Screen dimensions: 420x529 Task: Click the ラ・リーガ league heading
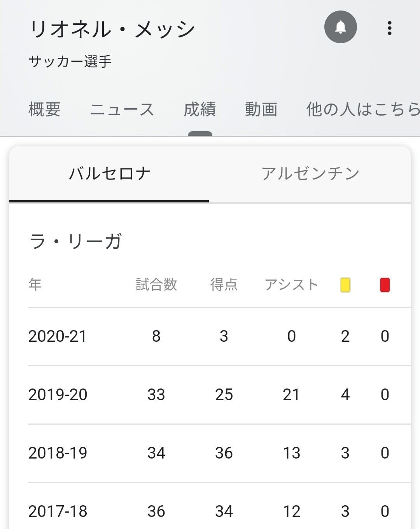[x=75, y=241]
